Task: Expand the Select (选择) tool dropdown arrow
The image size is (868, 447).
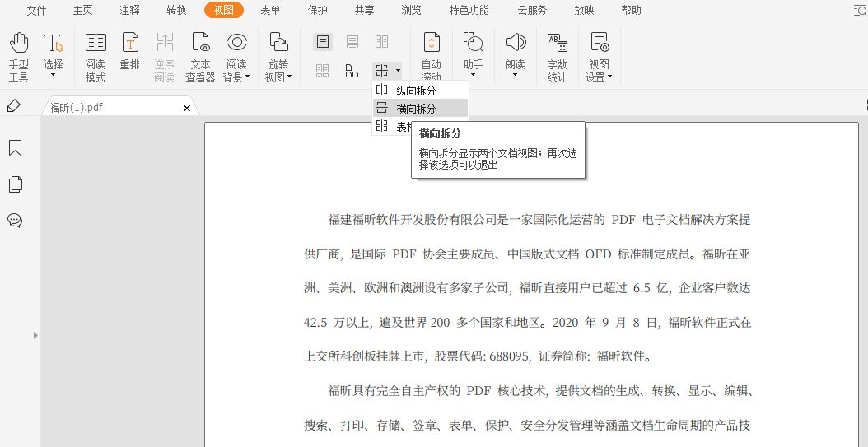Action: [54, 75]
